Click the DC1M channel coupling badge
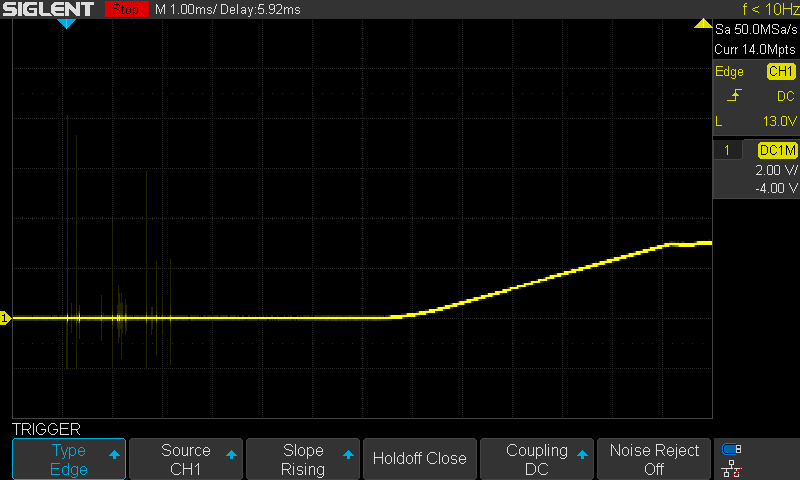 coord(778,150)
